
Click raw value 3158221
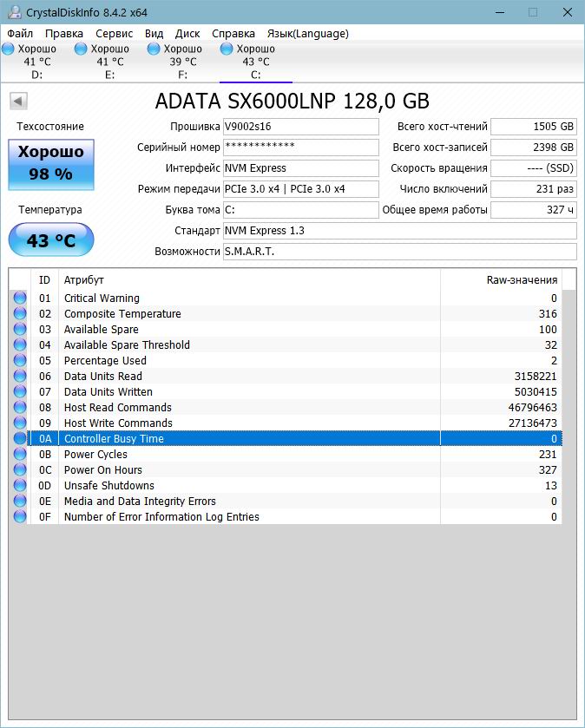pyautogui.click(x=536, y=376)
